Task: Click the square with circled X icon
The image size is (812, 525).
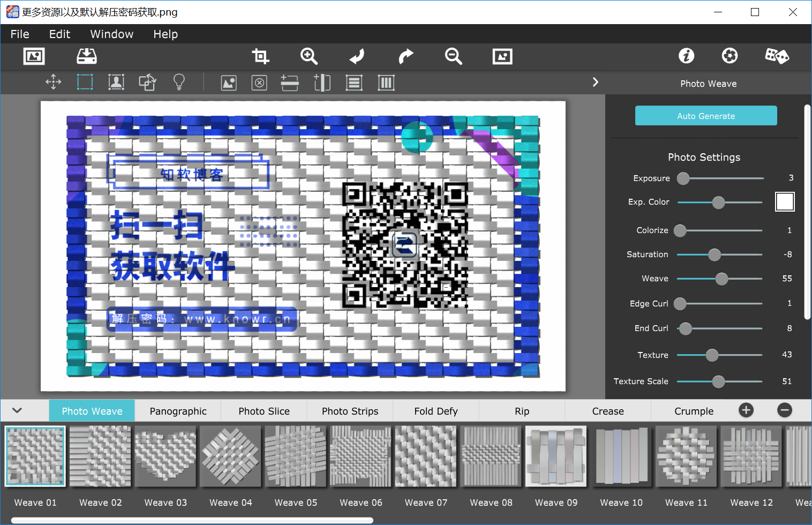Action: tap(259, 83)
